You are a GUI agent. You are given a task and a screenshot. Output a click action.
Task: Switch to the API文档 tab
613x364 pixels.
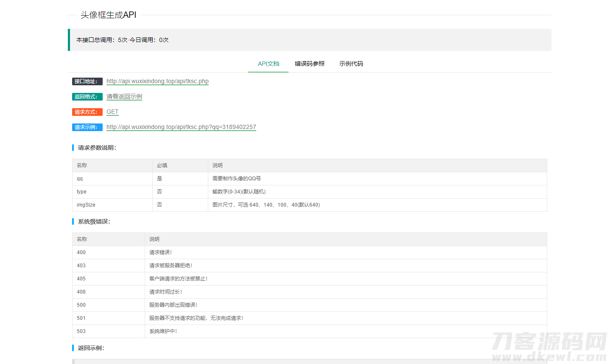point(268,64)
